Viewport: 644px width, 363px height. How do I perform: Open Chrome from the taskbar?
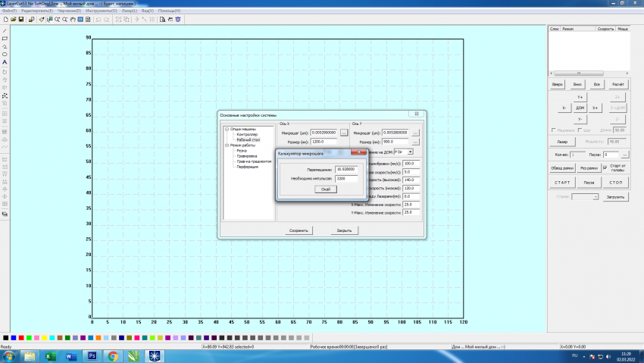(x=113, y=356)
